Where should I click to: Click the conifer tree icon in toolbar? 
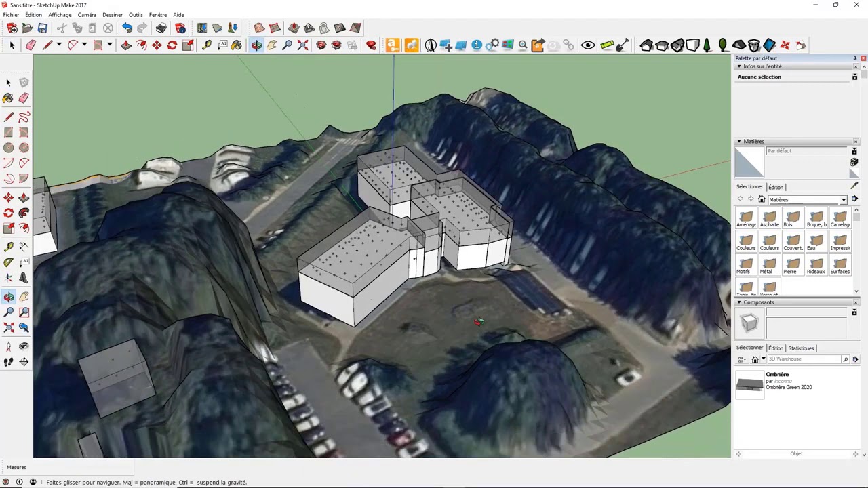click(707, 45)
